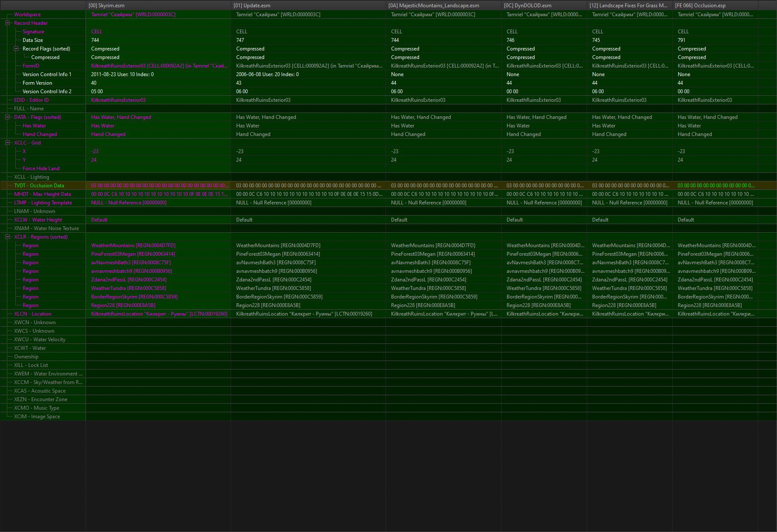
Task: Select the EDID - Editor ID row
Action: pos(31,100)
